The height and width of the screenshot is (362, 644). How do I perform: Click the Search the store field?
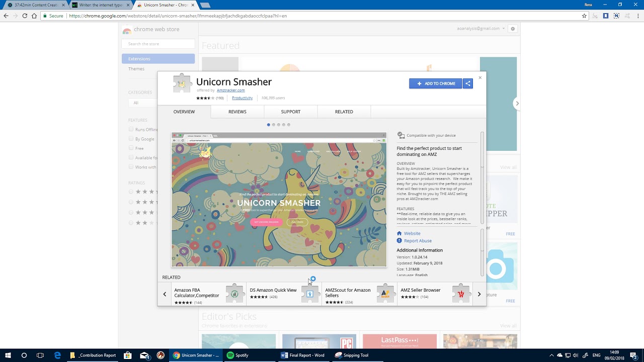158,44
